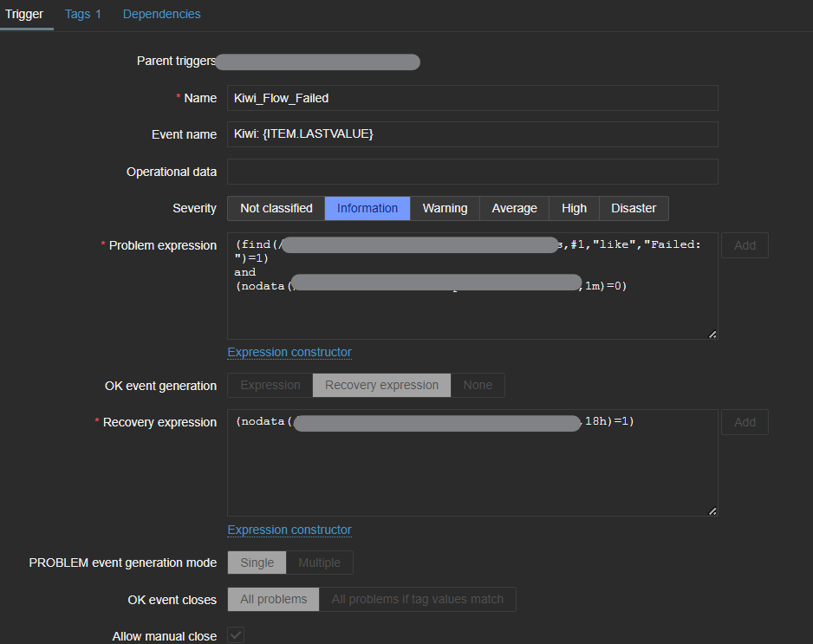This screenshot has width=813, height=644.
Task: Set PROBLEM event generation mode to Multiple
Action: point(319,563)
